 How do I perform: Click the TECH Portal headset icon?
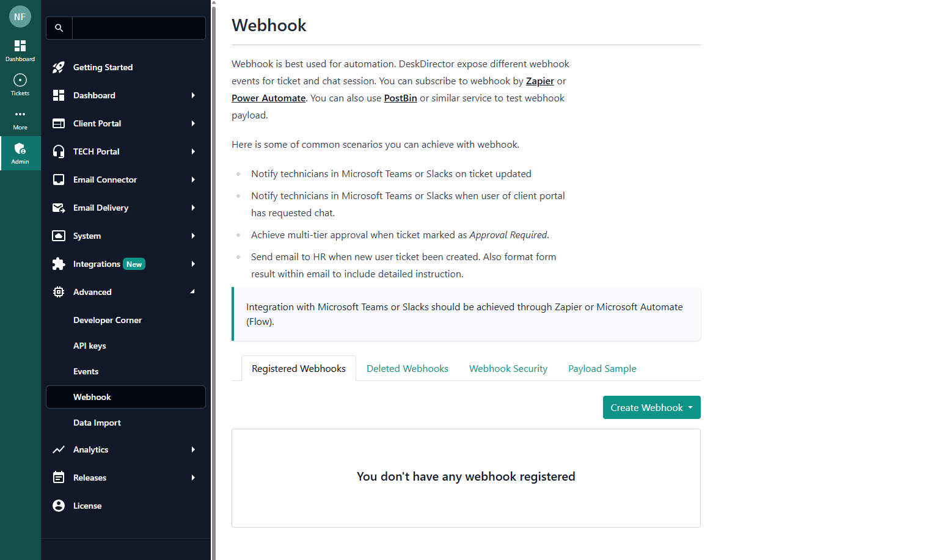[x=59, y=151]
